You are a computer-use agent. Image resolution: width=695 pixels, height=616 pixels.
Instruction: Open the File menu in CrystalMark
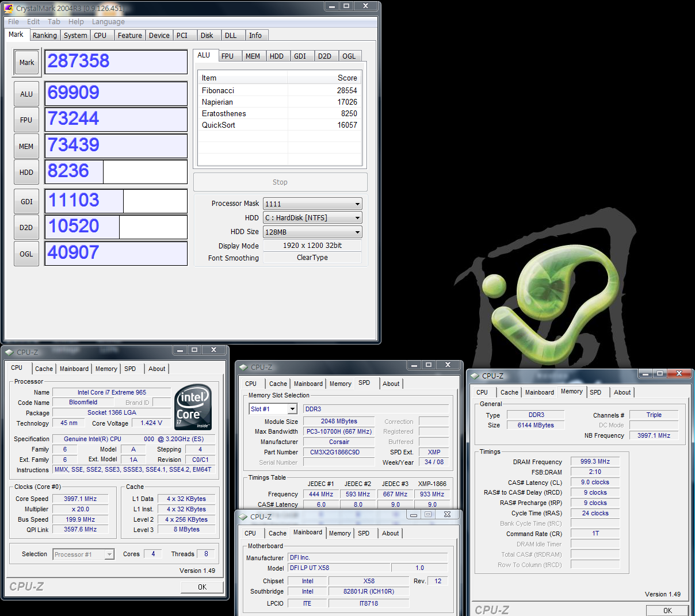pyautogui.click(x=13, y=22)
